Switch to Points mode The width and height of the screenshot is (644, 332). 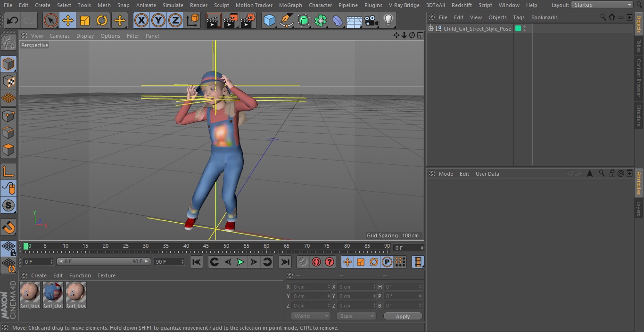pos(8,115)
